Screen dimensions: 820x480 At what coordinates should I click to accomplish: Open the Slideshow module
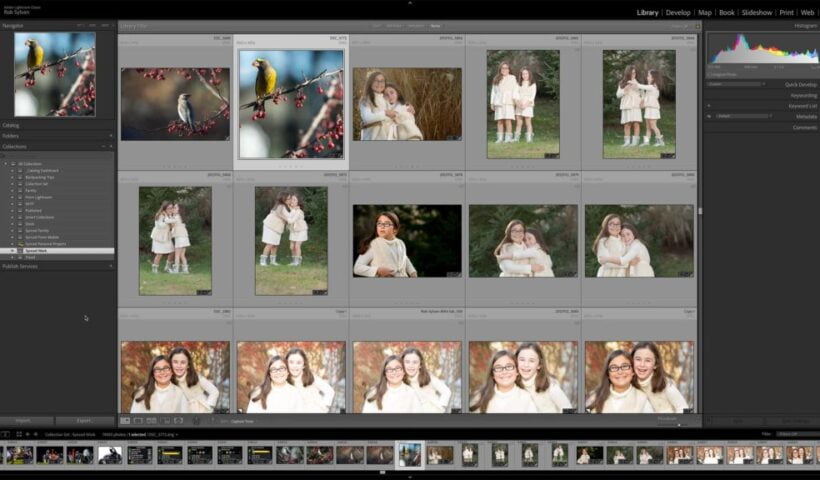pyautogui.click(x=756, y=13)
